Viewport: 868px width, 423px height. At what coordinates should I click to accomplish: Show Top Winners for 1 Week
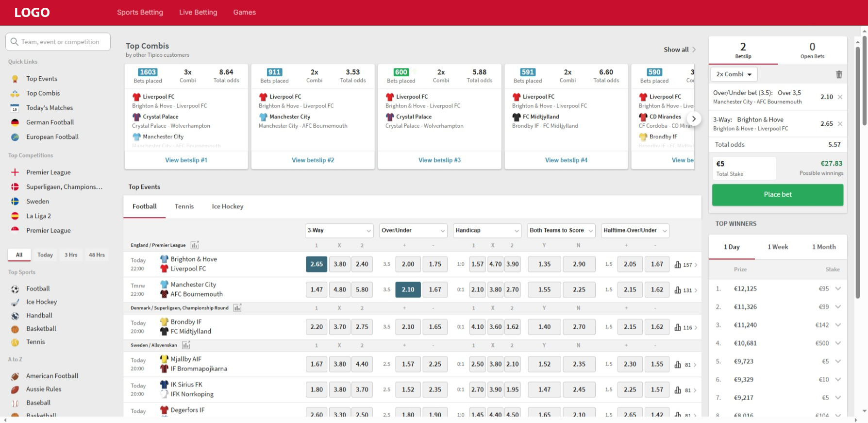click(x=778, y=247)
